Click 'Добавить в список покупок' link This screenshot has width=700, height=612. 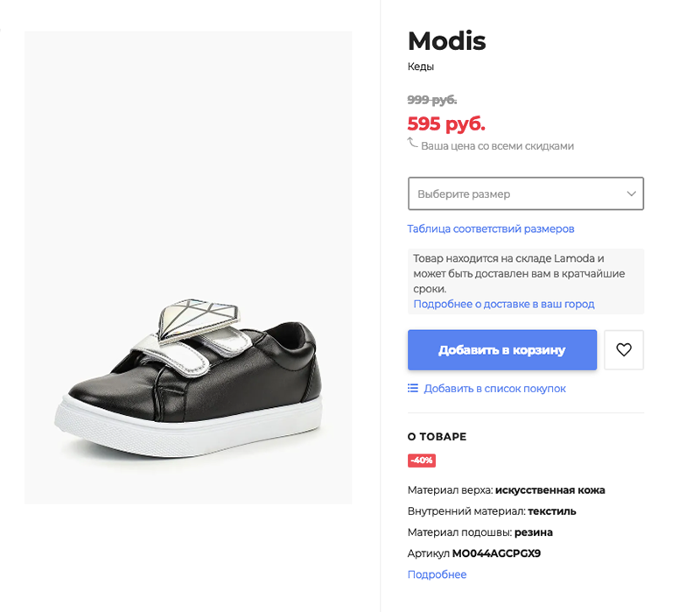pos(494,389)
